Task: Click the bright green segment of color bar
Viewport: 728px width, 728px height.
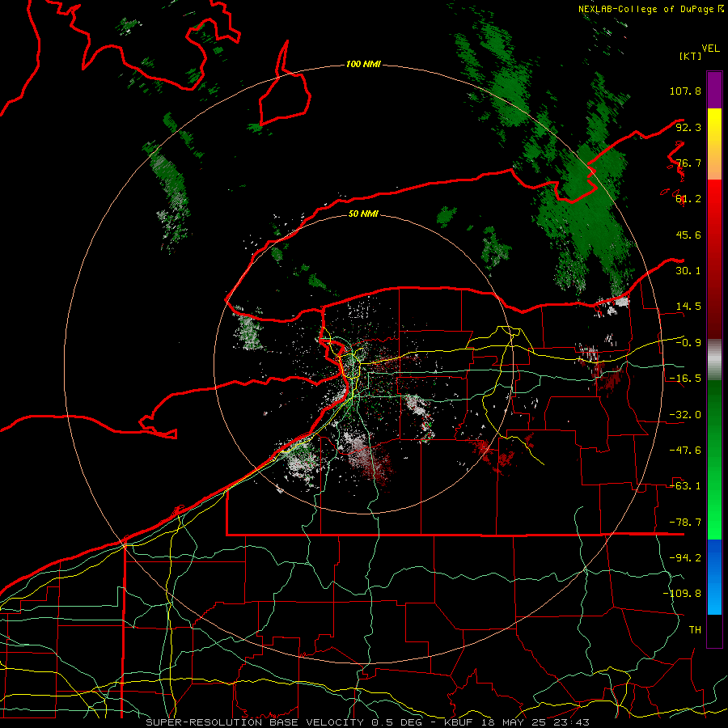Action: click(x=714, y=459)
